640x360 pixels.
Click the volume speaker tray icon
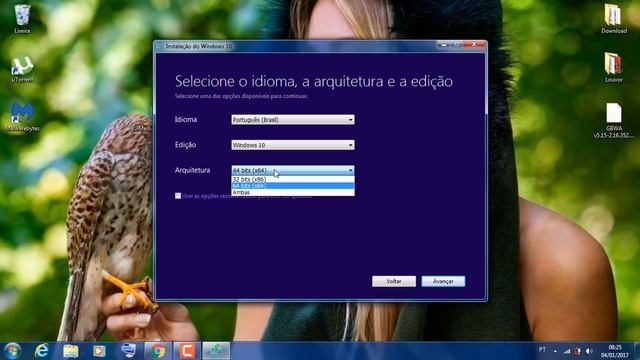[589, 351]
